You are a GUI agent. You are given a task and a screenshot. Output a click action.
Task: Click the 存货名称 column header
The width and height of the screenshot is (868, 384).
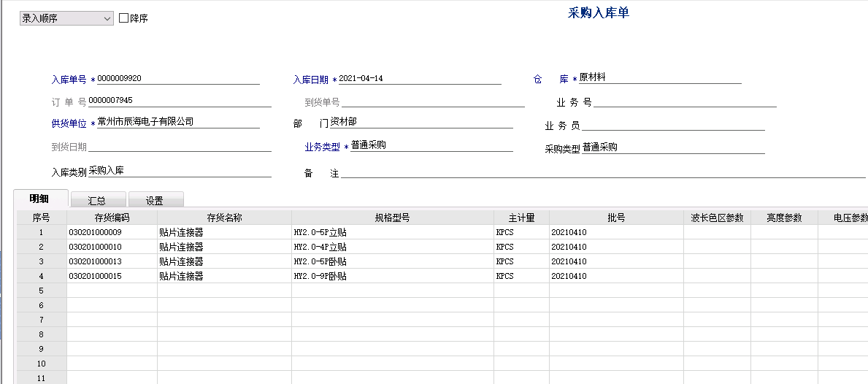224,218
